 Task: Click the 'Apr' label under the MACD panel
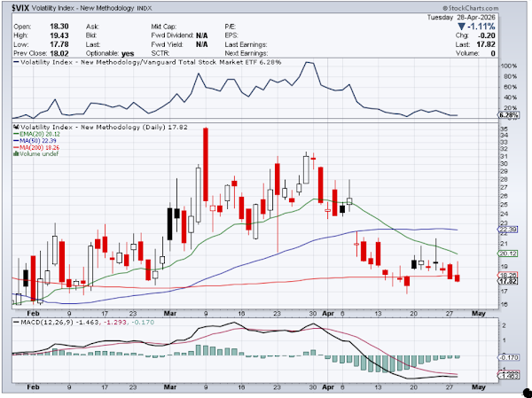[x=328, y=387]
